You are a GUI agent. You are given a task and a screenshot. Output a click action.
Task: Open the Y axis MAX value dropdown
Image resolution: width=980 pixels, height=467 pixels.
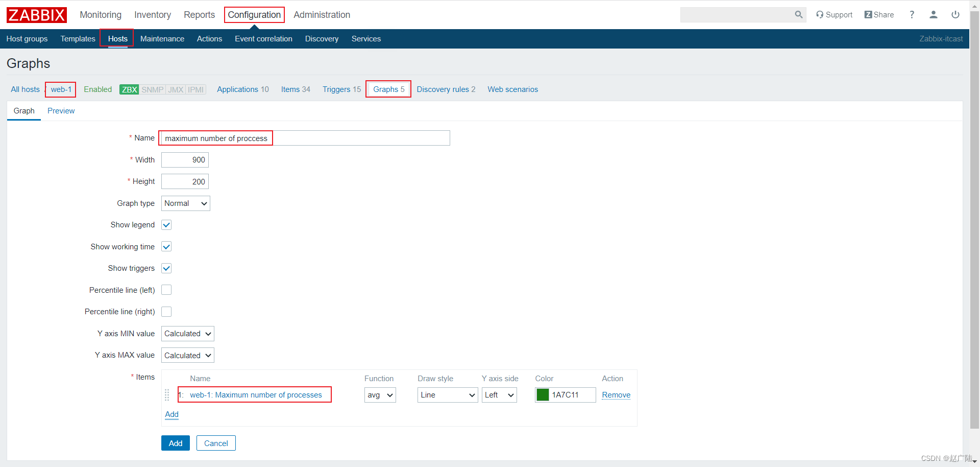coord(188,355)
